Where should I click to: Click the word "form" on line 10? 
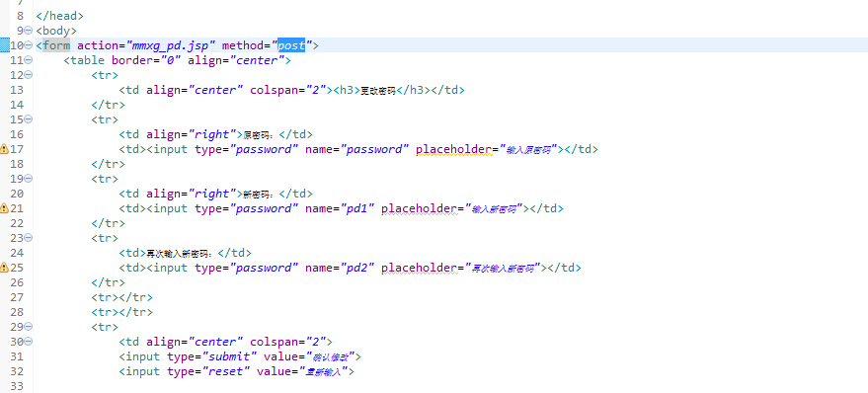(56, 45)
